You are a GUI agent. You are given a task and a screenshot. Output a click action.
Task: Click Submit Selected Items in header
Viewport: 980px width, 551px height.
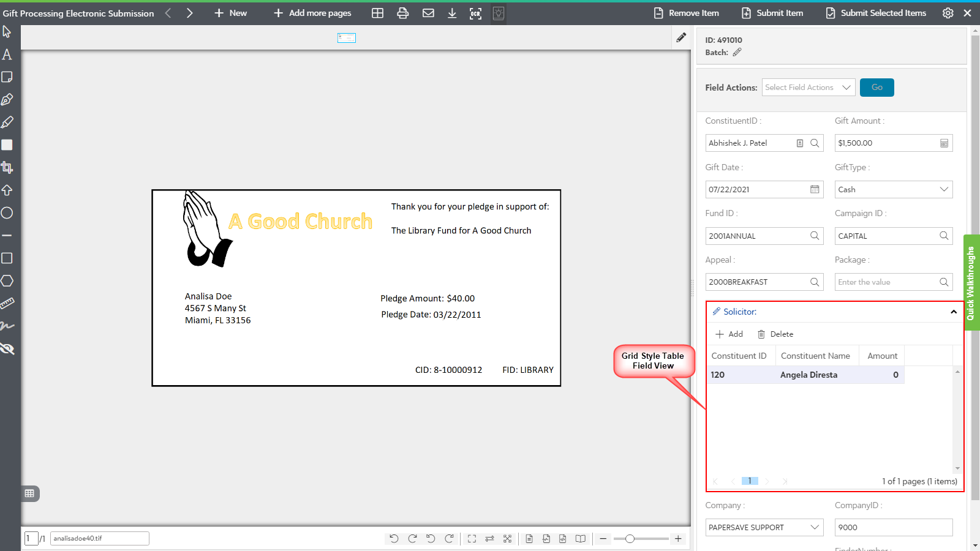click(876, 13)
